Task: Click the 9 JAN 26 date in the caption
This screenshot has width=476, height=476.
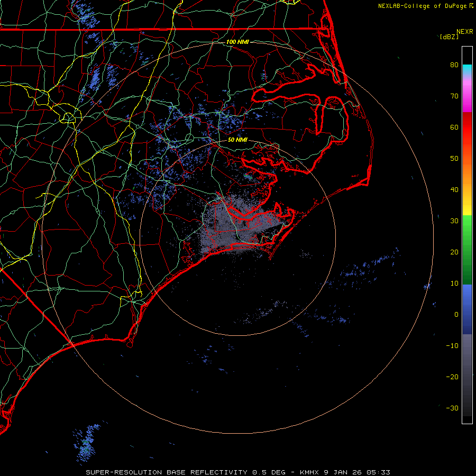Action: pos(344,472)
